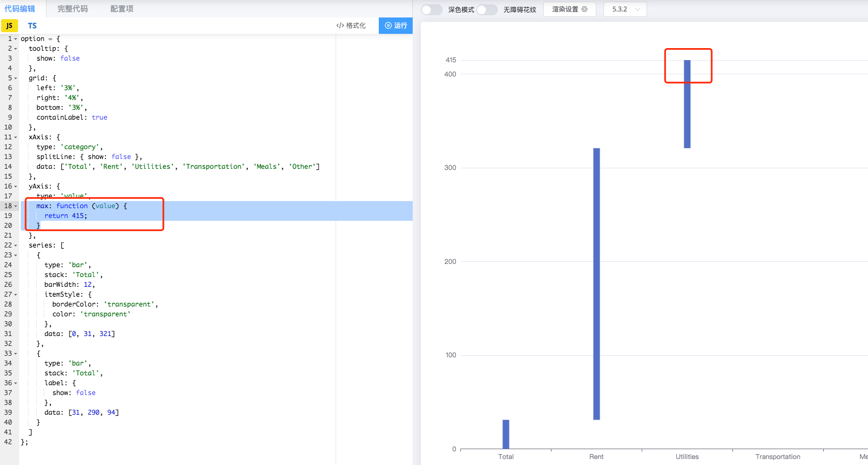The width and height of the screenshot is (868, 465).
Task: Click line number 42 in gutter
Action: pos(8,442)
